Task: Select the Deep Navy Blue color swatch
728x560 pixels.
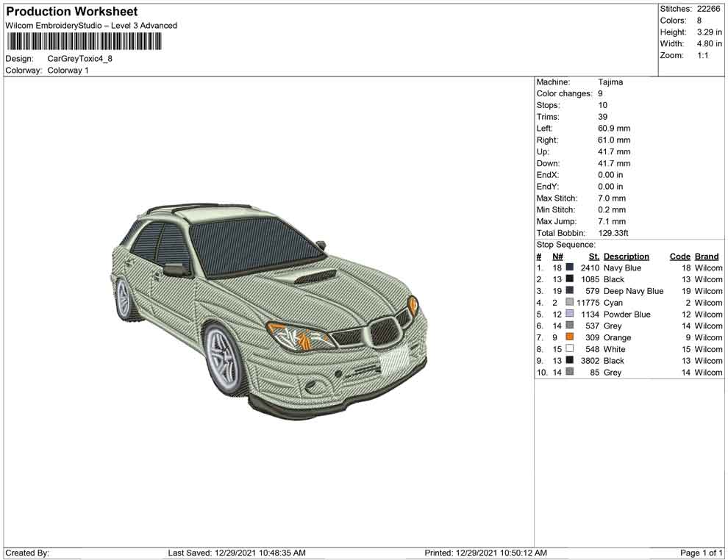Action: [x=570, y=291]
